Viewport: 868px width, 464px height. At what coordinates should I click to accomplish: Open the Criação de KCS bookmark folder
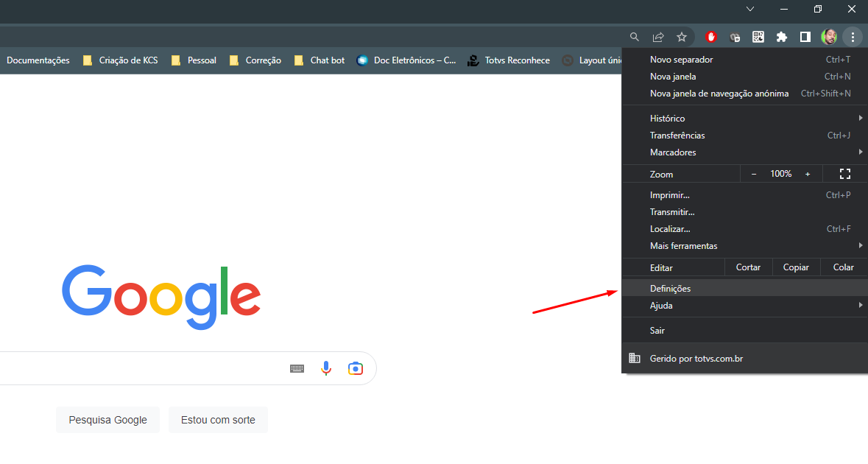pyautogui.click(x=121, y=60)
